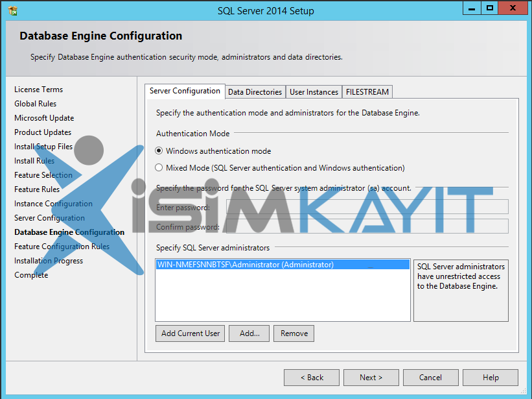Click Installation Progress step

tap(49, 260)
